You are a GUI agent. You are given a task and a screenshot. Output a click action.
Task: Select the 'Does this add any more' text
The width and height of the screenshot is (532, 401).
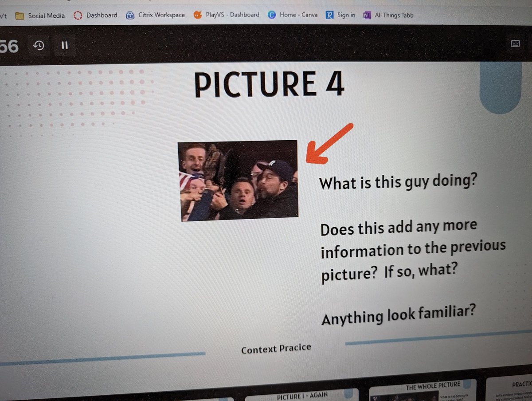[x=398, y=228]
